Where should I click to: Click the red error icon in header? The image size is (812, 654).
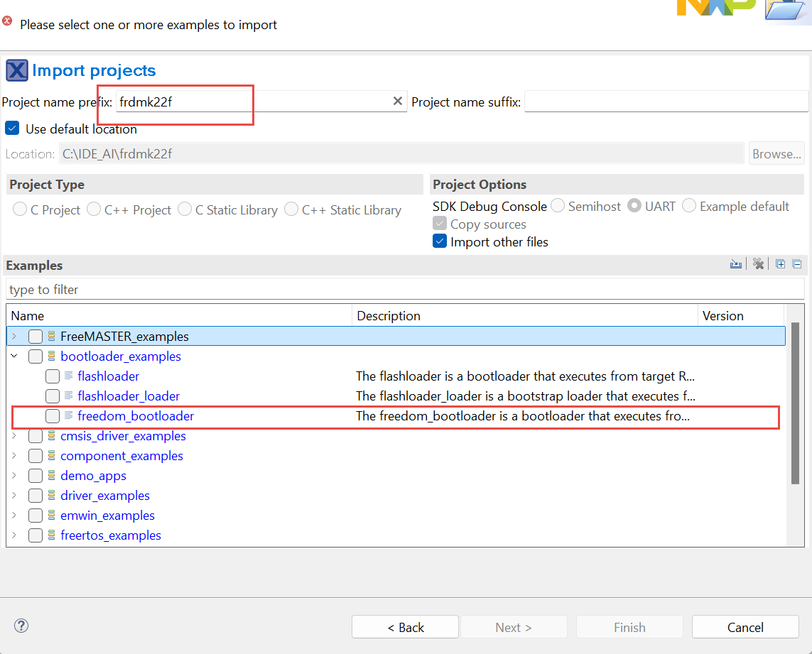tap(7, 22)
